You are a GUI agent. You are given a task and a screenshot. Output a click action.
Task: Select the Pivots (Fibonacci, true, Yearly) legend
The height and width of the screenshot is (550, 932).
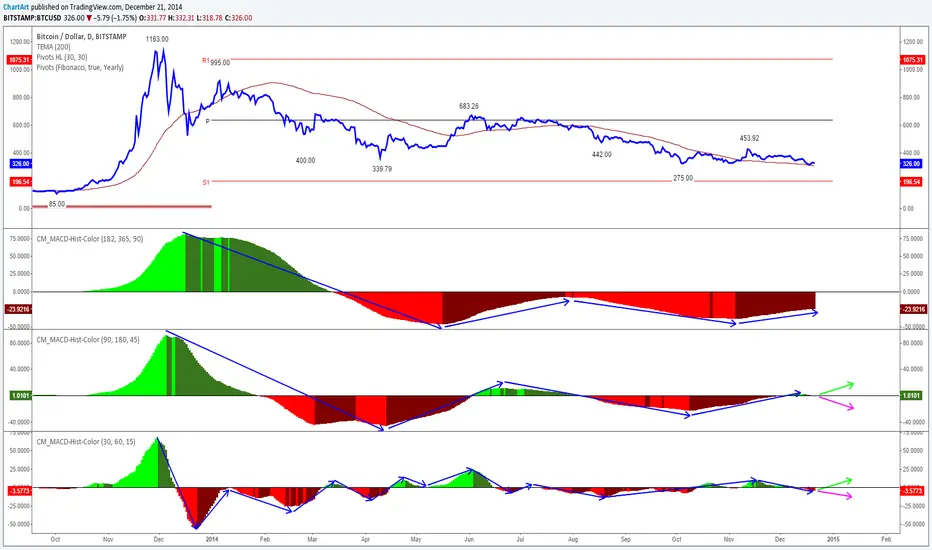80,67
